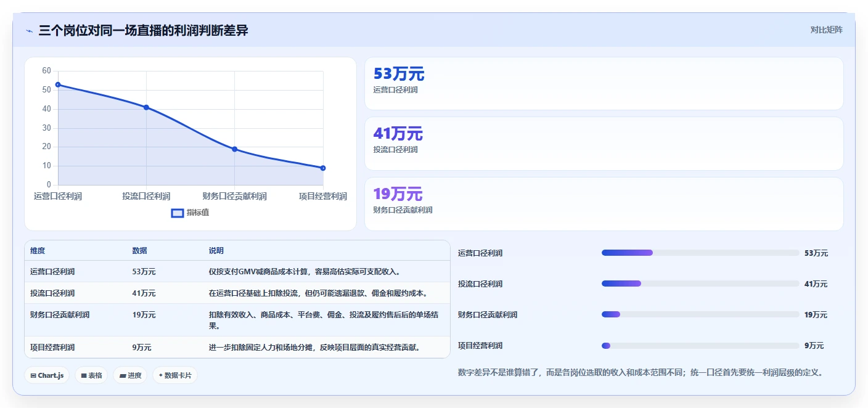Click the lightning icon beside the page title

coord(29,31)
